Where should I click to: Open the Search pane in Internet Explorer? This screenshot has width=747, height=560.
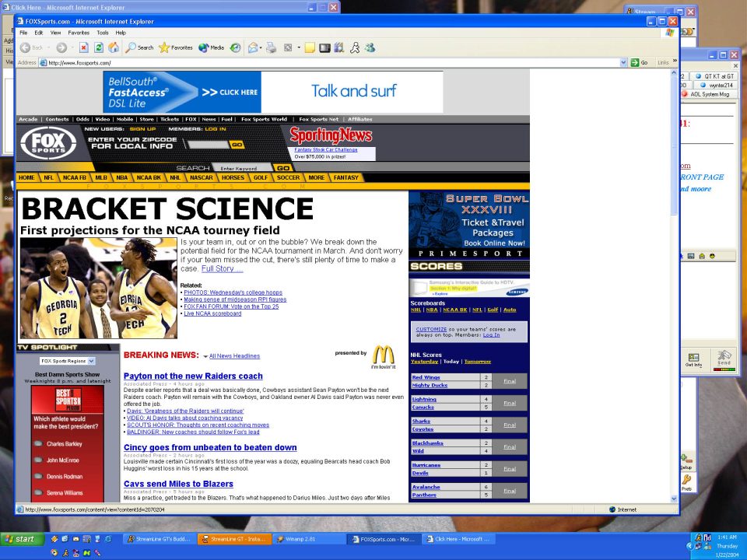click(x=139, y=47)
